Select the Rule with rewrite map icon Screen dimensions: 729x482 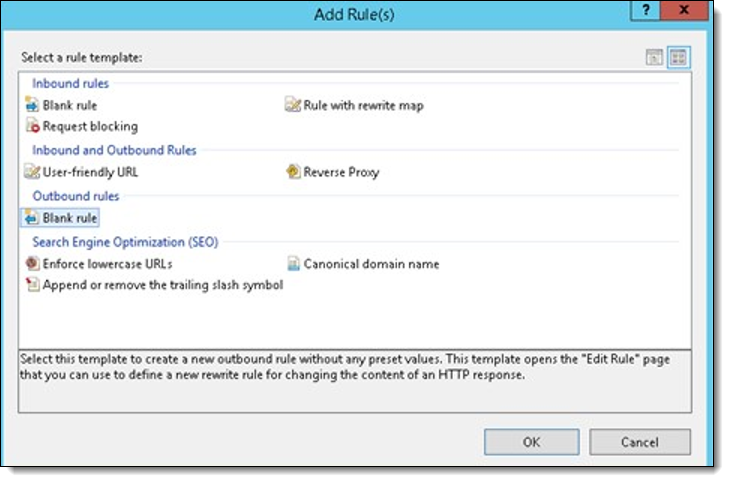coord(293,105)
